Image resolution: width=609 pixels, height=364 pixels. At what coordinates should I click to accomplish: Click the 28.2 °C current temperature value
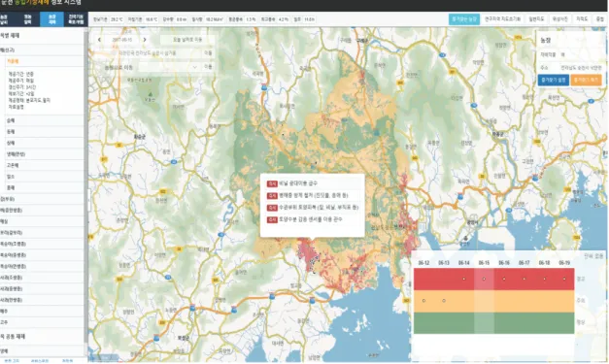[x=117, y=19]
